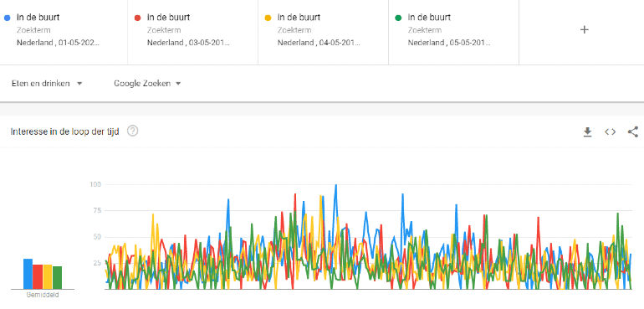Image resolution: width=644 pixels, height=309 pixels.
Task: Click the green dot of the fourth term
Action: click(x=398, y=18)
